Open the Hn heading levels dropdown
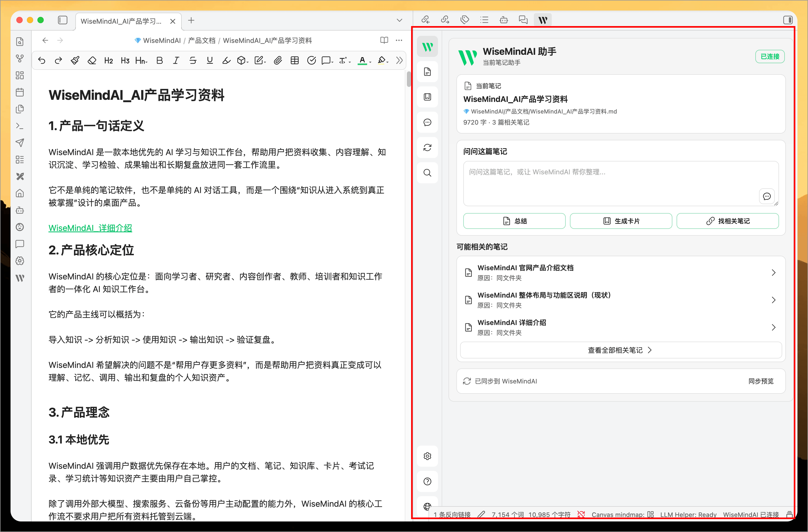Viewport: 808px width, 532px height. click(141, 60)
